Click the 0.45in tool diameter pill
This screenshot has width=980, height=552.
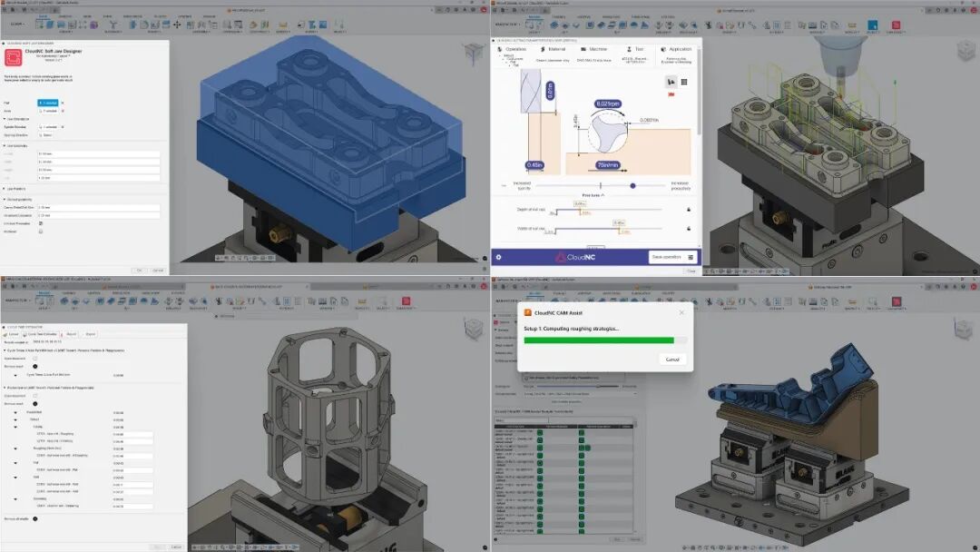pos(534,165)
